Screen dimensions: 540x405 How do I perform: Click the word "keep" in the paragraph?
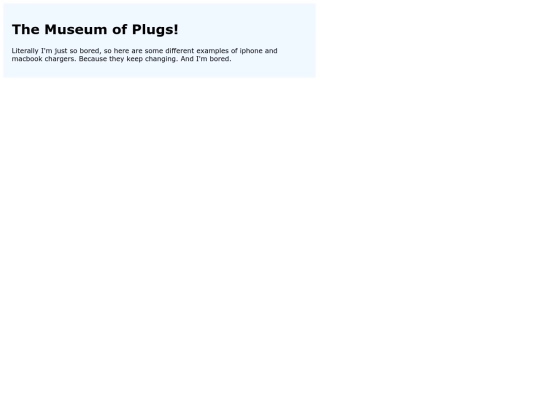(135, 59)
